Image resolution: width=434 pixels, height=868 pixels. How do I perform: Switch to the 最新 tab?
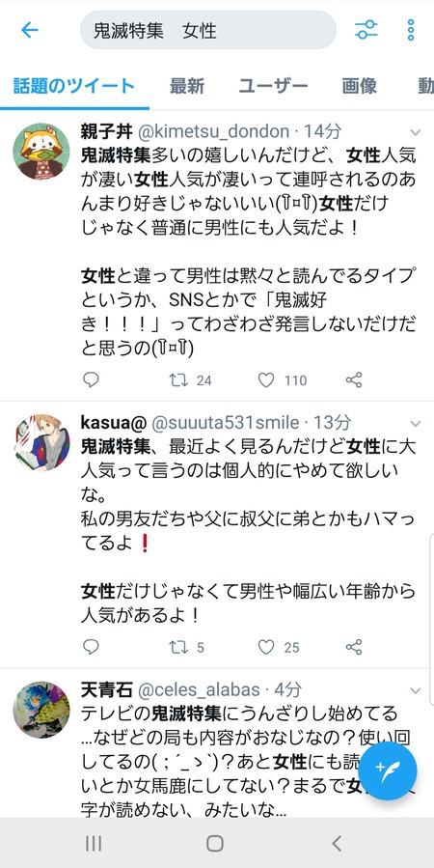187,86
